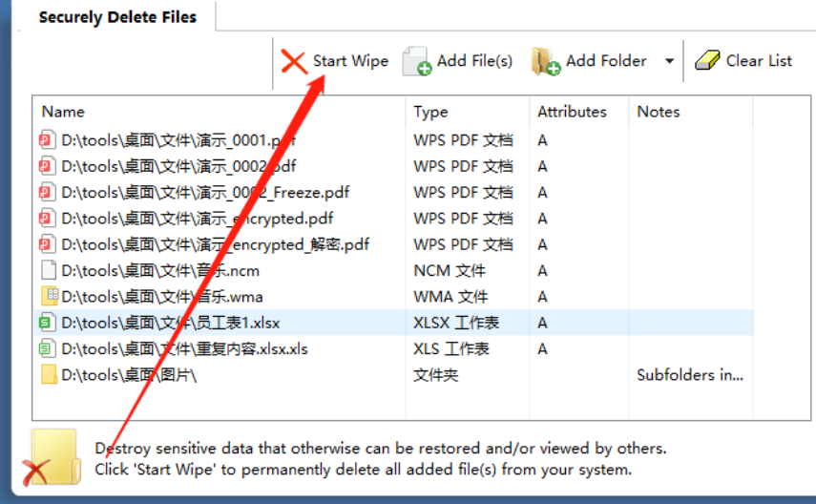Click the Notes column header
This screenshot has height=504, width=816.
click(690, 112)
